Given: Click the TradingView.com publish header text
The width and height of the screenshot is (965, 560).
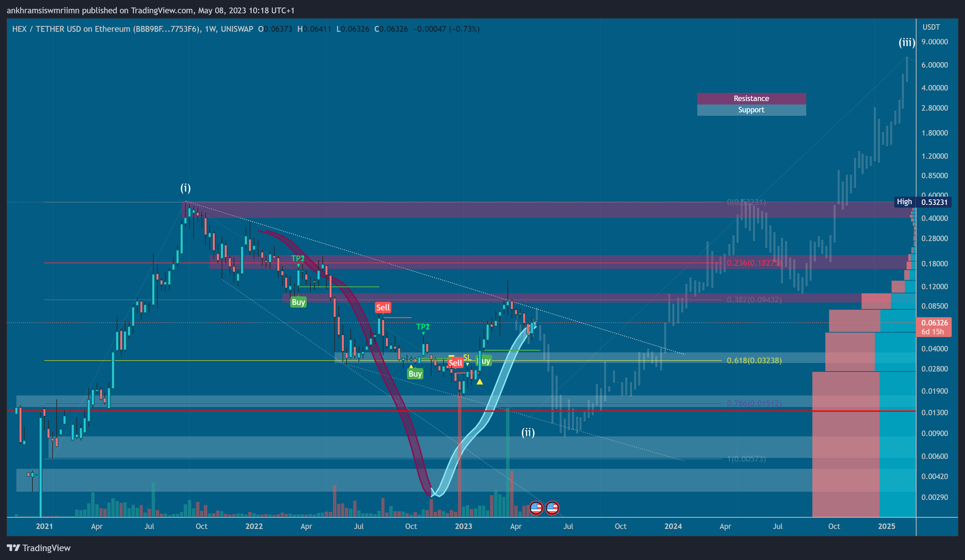Looking at the screenshot, I should point(151,10).
